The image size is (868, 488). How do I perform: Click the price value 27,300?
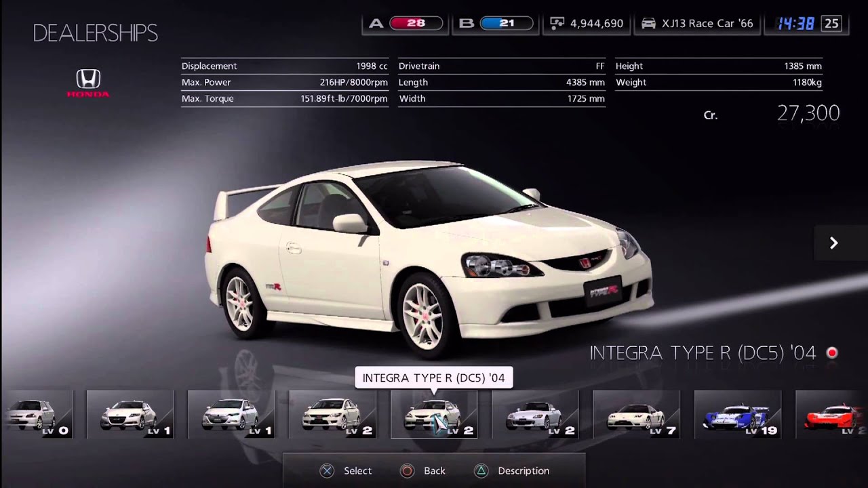click(x=808, y=113)
